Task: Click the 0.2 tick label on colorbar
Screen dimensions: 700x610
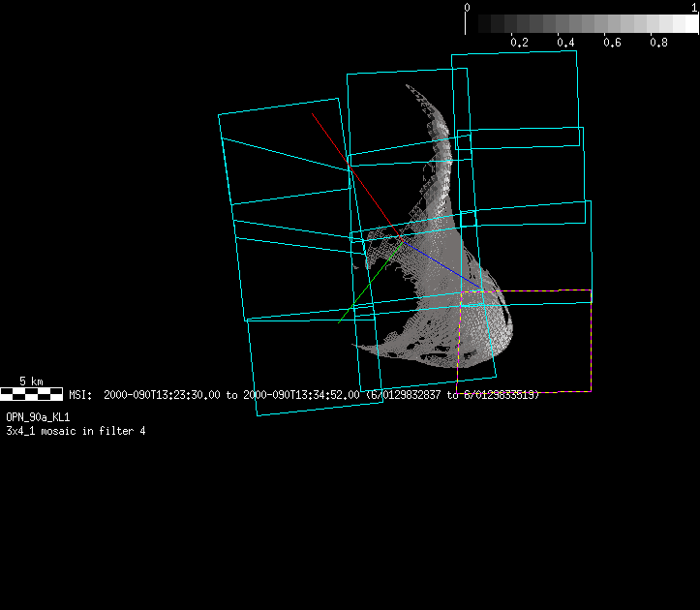Action: click(x=519, y=43)
